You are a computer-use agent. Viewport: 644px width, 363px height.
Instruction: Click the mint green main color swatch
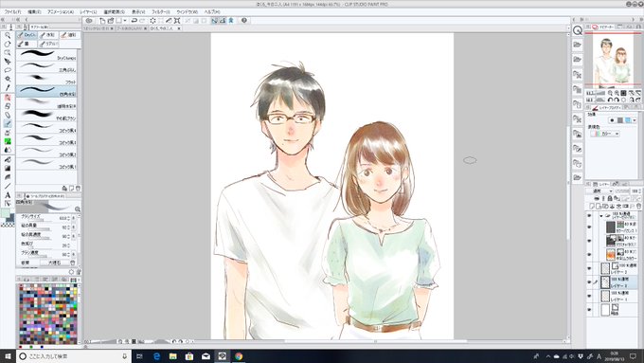(x=6, y=213)
